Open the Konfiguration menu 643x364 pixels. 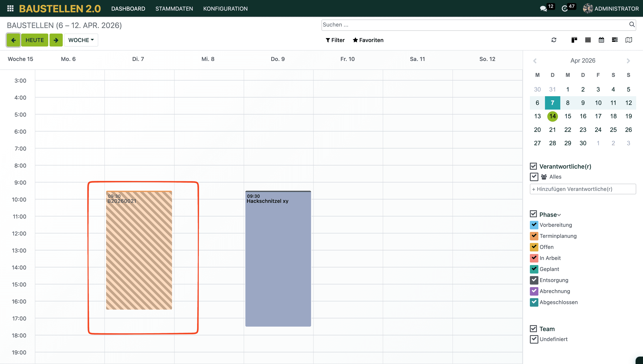pyautogui.click(x=225, y=9)
